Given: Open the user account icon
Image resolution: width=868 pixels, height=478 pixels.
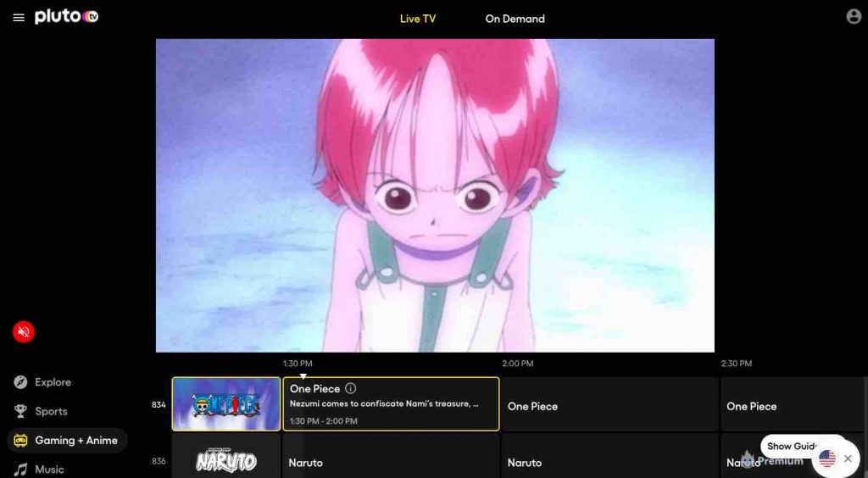Looking at the screenshot, I should [x=854, y=17].
